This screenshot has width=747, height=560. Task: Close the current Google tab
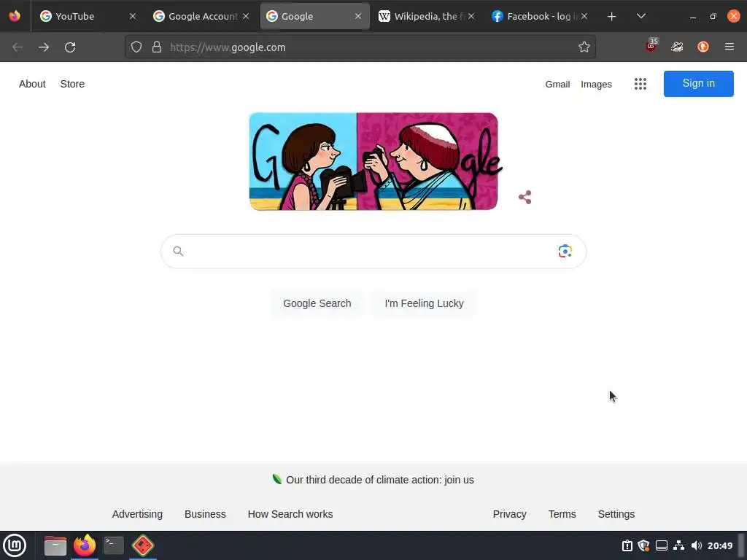[358, 16]
